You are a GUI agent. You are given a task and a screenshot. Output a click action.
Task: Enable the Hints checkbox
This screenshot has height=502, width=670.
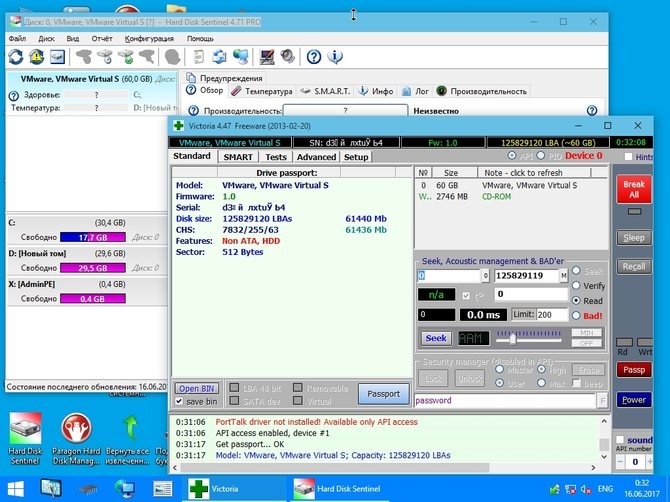[x=628, y=157]
